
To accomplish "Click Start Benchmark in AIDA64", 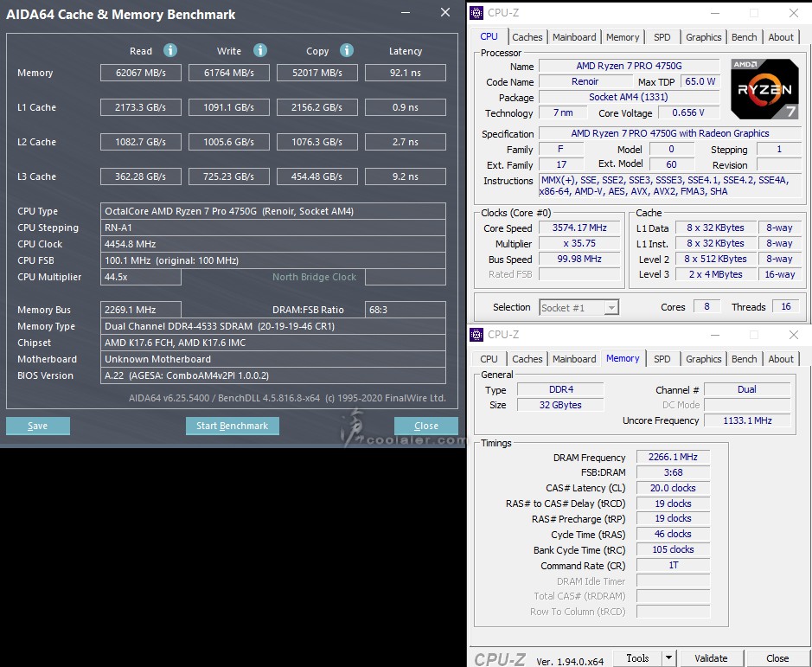I will coord(232,426).
